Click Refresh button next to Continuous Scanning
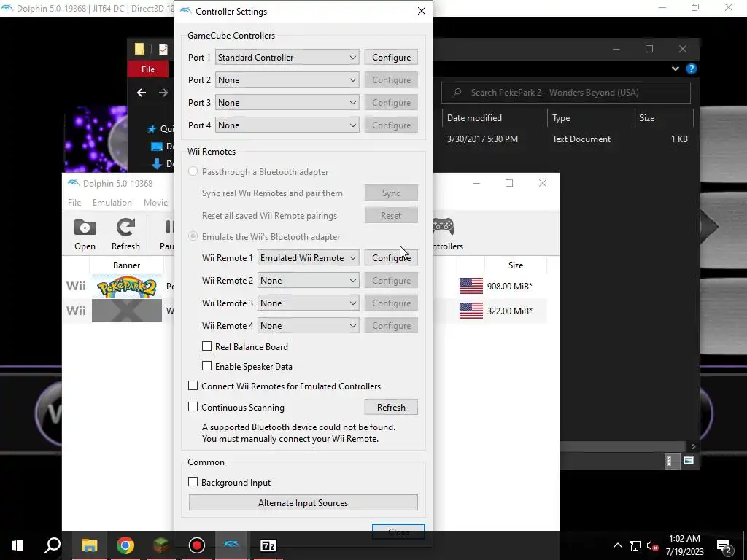 point(391,407)
